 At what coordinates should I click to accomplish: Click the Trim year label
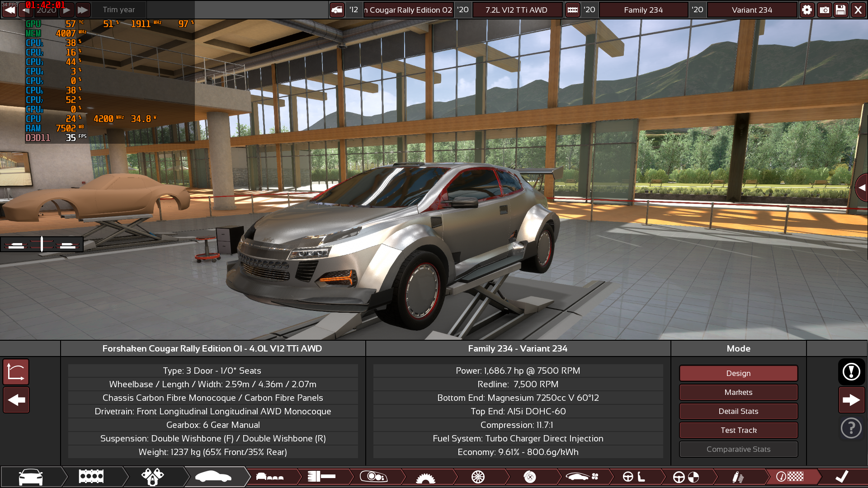pyautogui.click(x=119, y=9)
